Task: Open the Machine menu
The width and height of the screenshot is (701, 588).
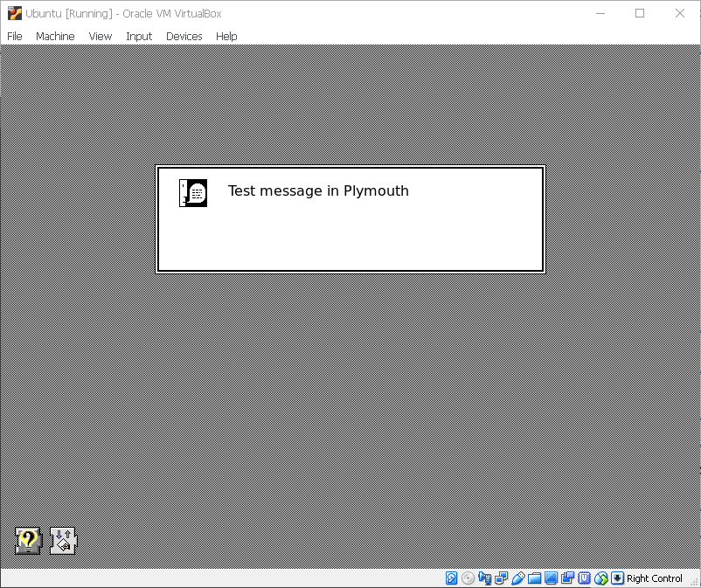Action: (x=55, y=36)
